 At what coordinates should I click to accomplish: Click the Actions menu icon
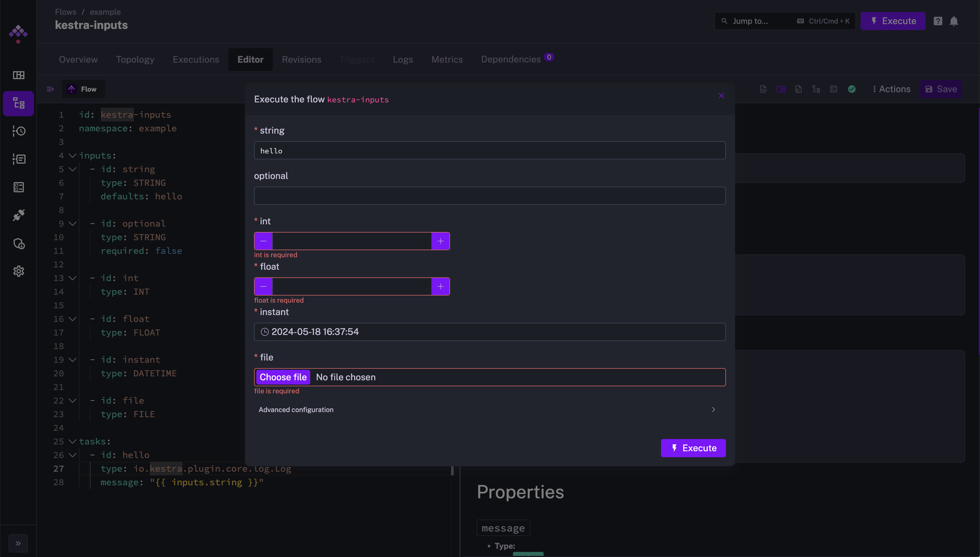pyautogui.click(x=874, y=88)
